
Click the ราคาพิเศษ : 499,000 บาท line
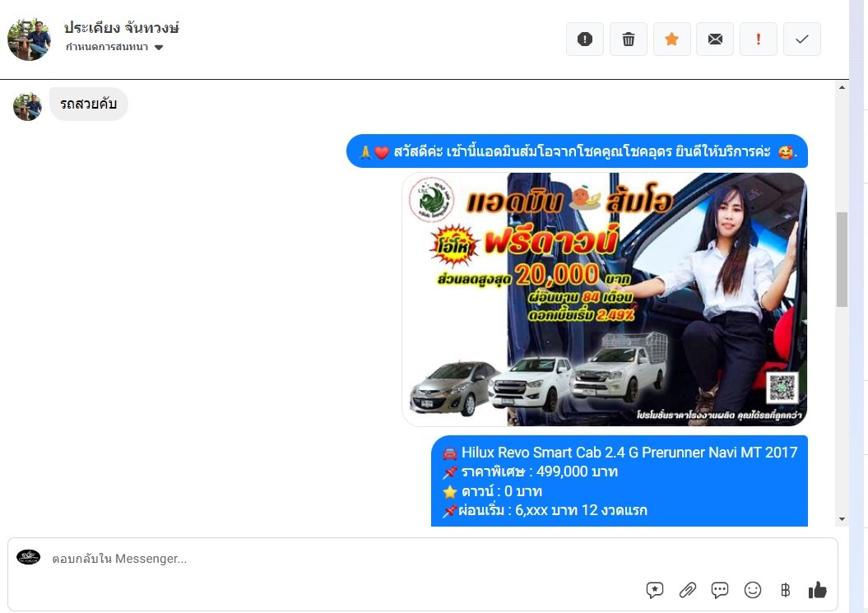pos(531,471)
